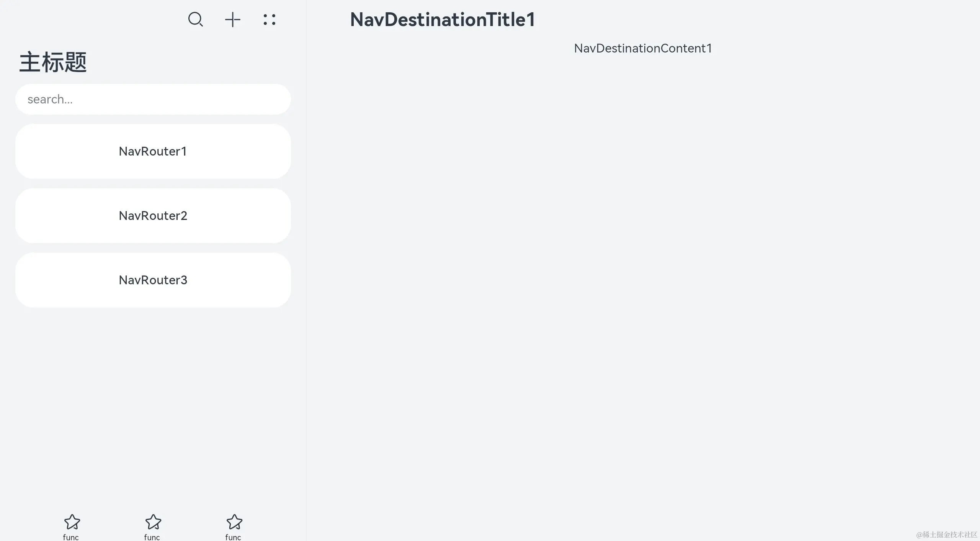Tap the rightmost func star icon
Image resolution: width=980 pixels, height=541 pixels.
pyautogui.click(x=234, y=522)
